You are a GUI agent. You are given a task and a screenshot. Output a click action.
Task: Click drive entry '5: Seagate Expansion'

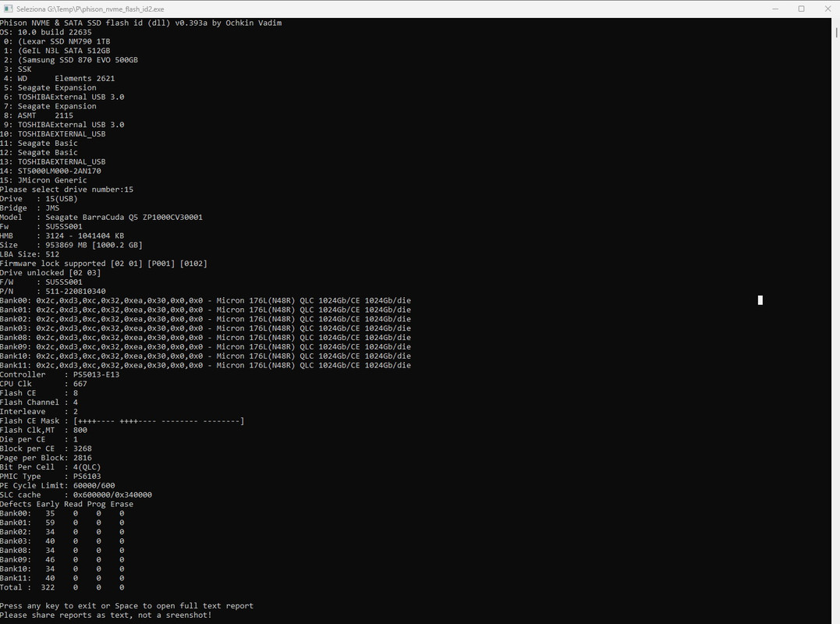pyautogui.click(x=51, y=87)
